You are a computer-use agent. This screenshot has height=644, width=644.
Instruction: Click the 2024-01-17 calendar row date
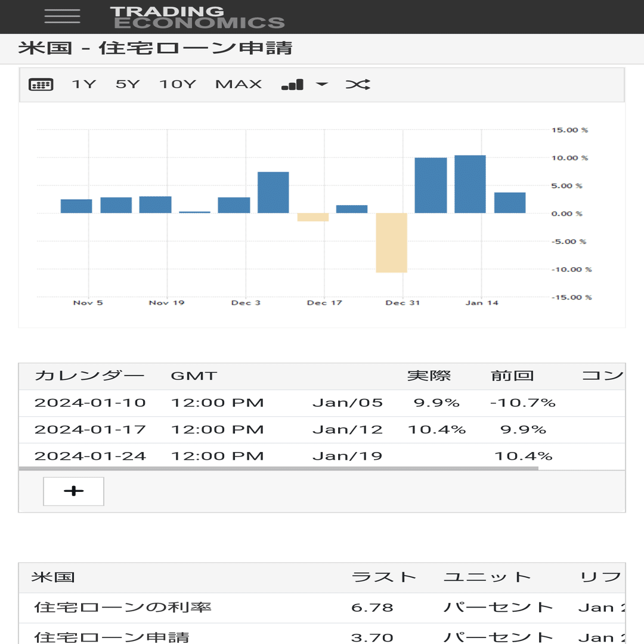tap(90, 429)
